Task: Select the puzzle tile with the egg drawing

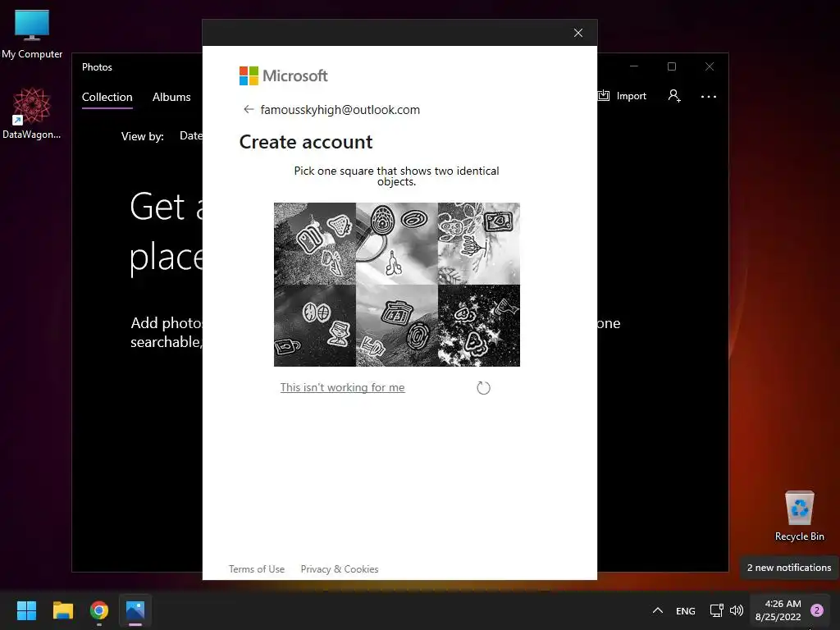Action: click(x=397, y=243)
